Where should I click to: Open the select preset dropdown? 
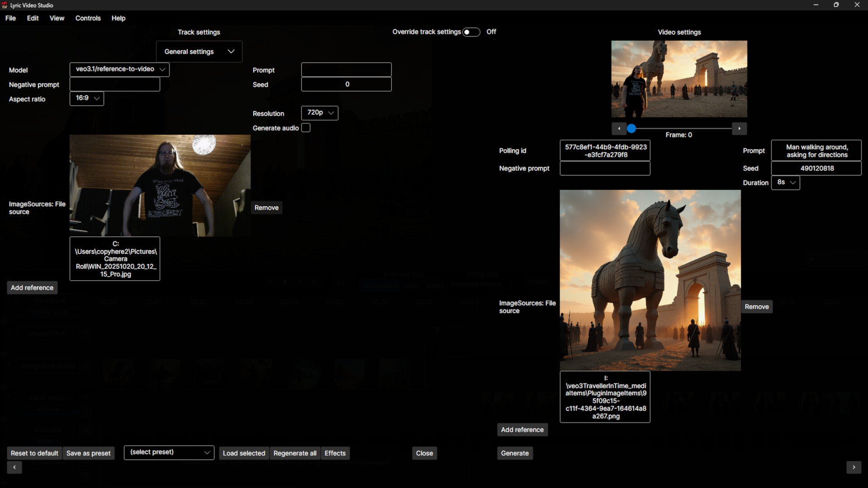pyautogui.click(x=169, y=452)
